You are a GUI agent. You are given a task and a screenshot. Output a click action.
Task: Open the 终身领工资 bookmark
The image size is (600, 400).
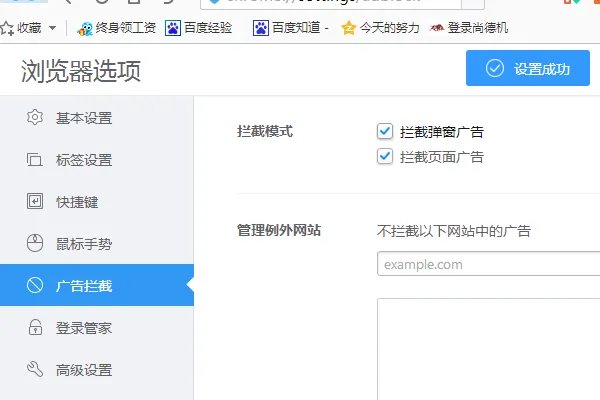(x=121, y=28)
